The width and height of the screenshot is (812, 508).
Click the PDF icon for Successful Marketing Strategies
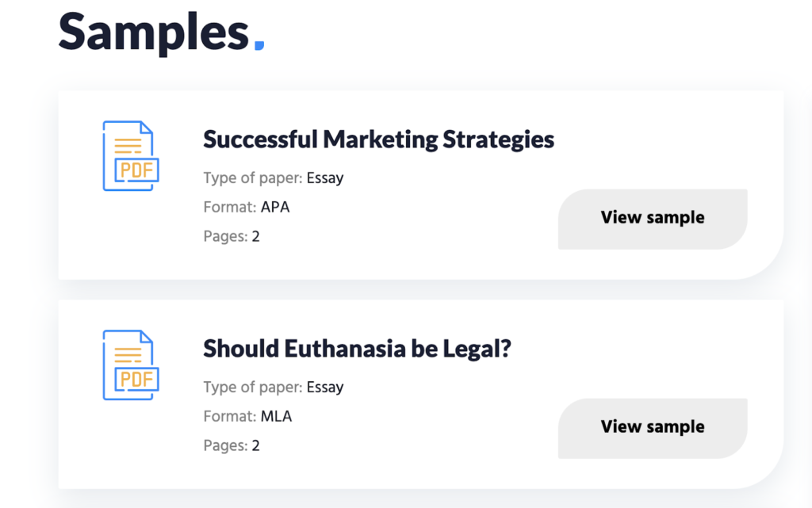click(x=131, y=155)
